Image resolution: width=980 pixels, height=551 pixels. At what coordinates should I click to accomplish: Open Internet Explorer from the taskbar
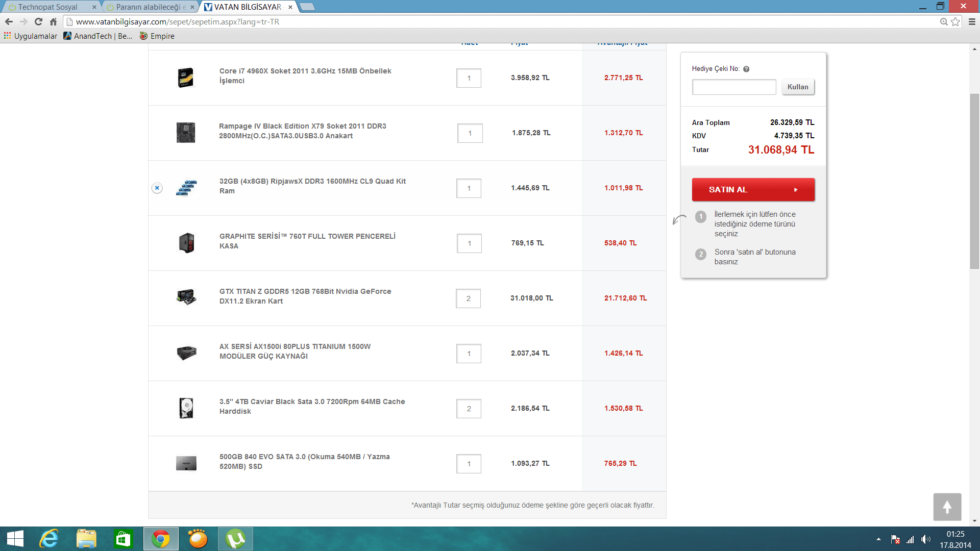coord(49,539)
